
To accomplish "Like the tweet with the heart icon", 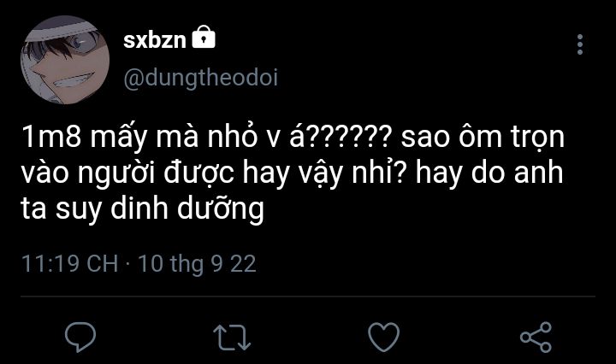I will click(383, 337).
